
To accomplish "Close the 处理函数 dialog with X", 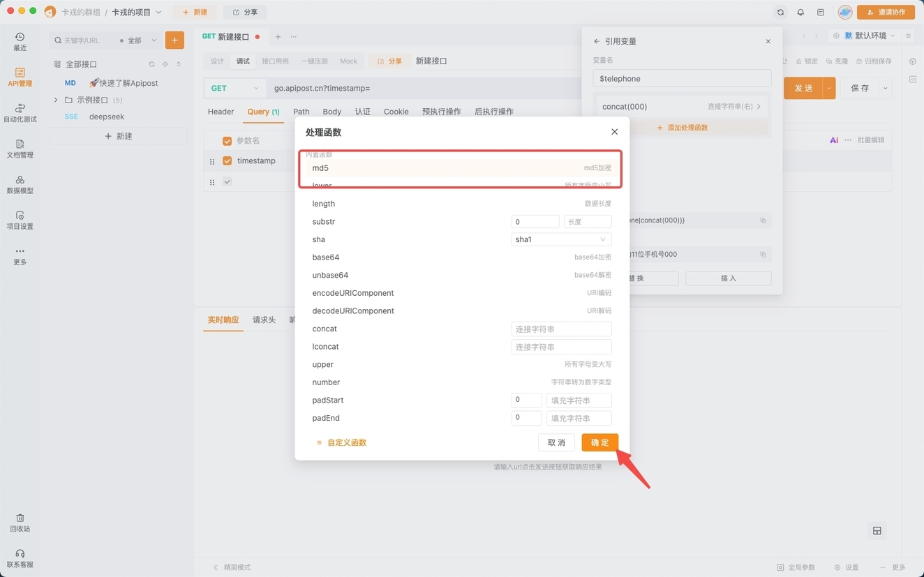I will click(x=614, y=132).
